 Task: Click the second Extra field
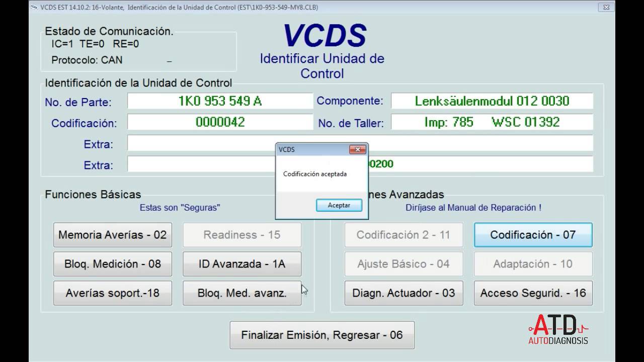coord(360,164)
